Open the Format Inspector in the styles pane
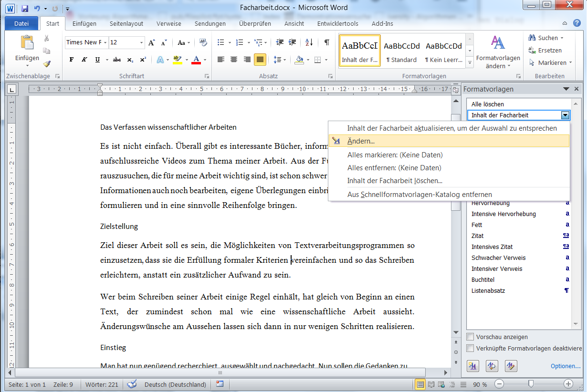Image resolution: width=587 pixels, height=392 pixels. click(x=492, y=366)
